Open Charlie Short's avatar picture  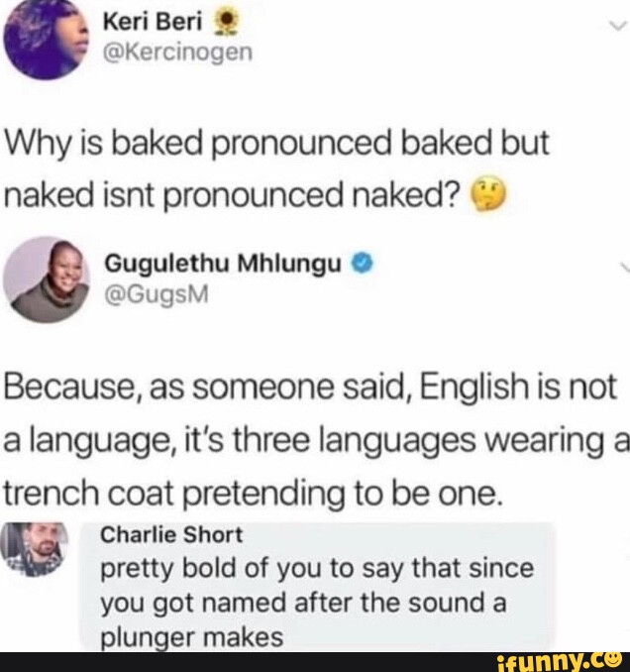pyautogui.click(x=35, y=549)
